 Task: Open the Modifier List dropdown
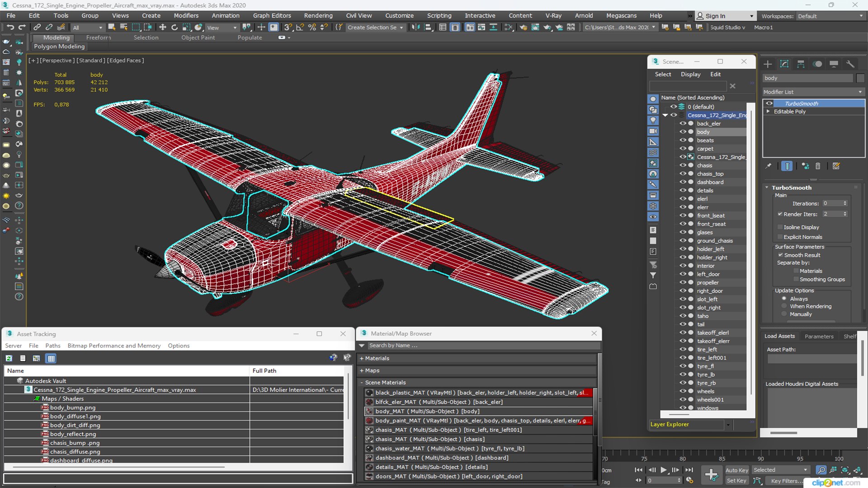pos(813,92)
